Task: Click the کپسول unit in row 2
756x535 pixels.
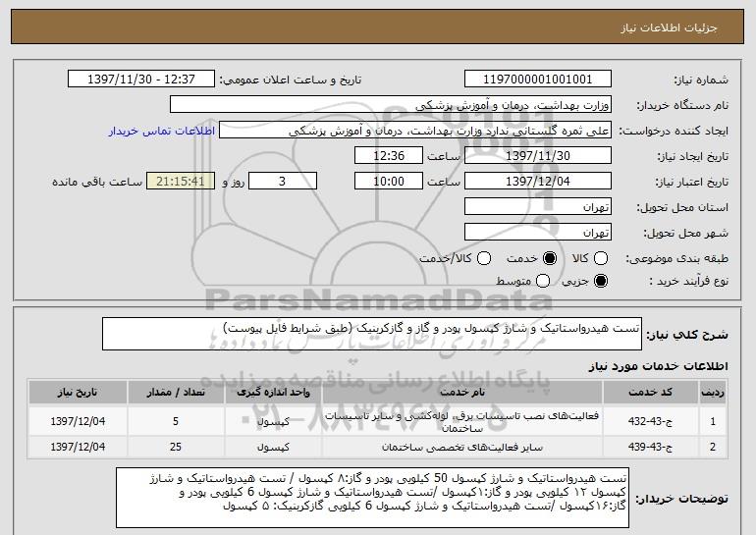Action: 273,448
